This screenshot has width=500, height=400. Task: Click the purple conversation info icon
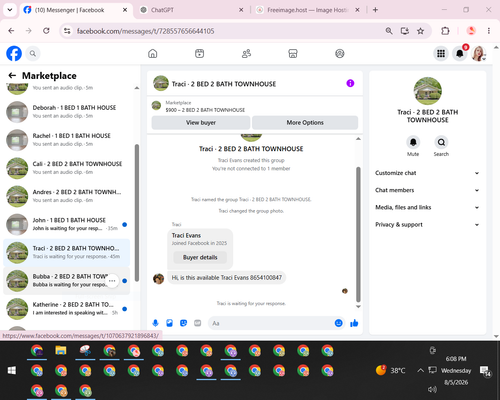tap(350, 83)
